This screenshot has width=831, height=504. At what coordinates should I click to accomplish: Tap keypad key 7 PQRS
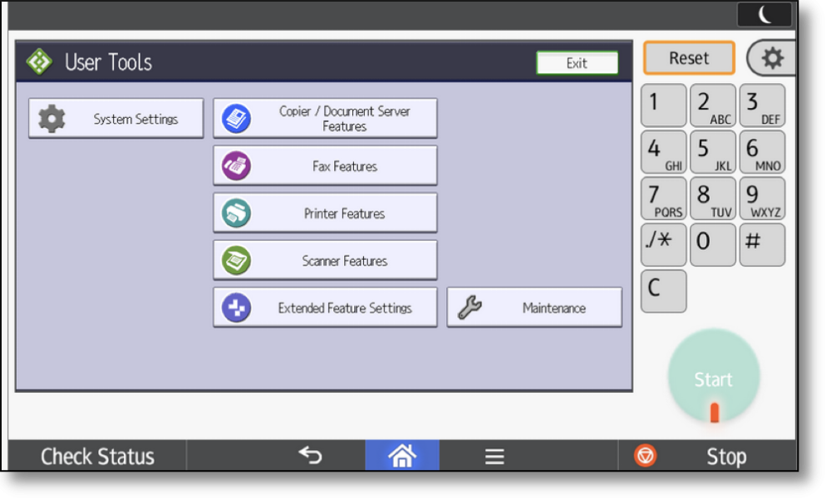[x=663, y=198]
